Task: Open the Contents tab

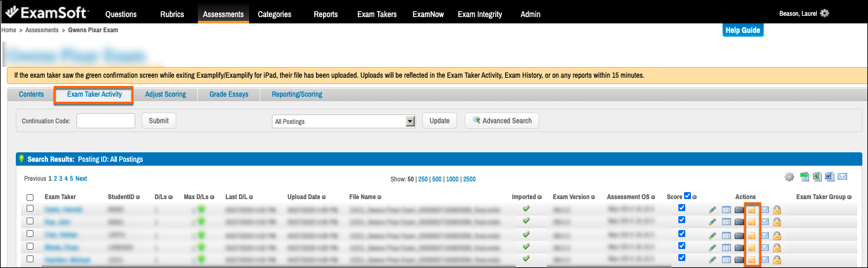Action: click(x=32, y=95)
